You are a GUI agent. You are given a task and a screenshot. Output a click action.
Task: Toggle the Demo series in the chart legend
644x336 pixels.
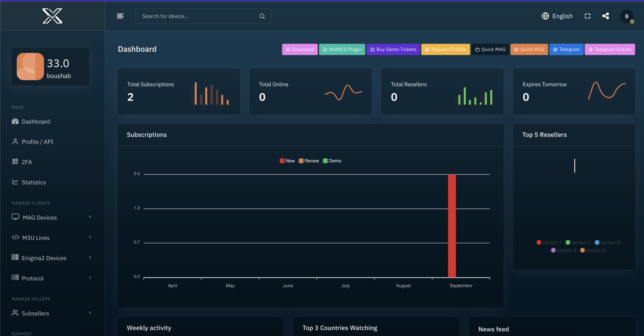click(332, 161)
